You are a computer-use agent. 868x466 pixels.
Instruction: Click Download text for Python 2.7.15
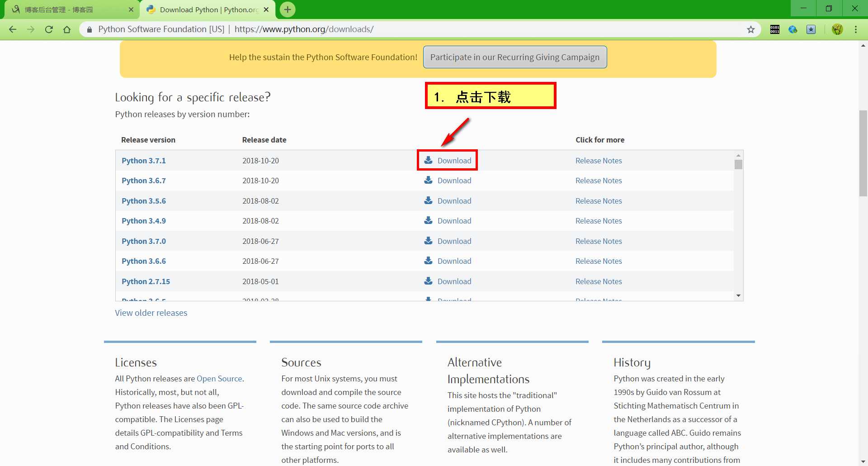point(454,281)
